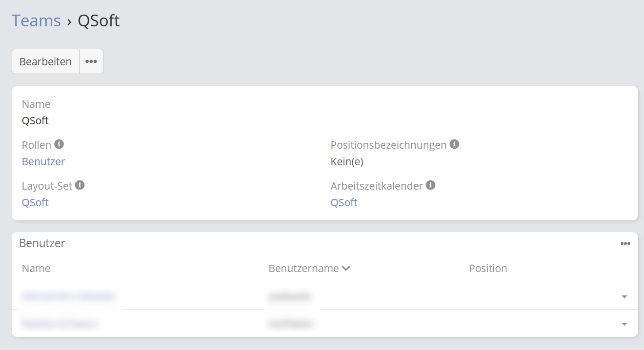This screenshot has width=644, height=350.
Task: Click the sort chevron beside Benutzername
Action: (346, 269)
